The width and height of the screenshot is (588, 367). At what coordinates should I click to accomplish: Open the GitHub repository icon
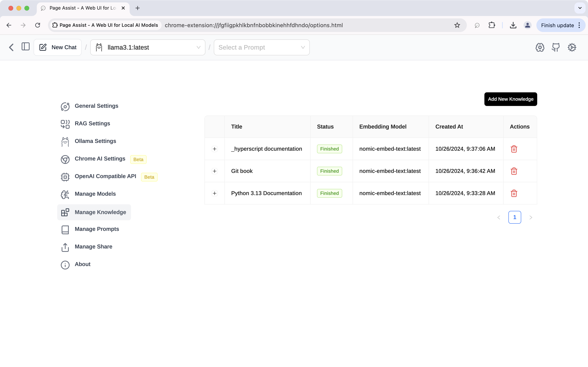pyautogui.click(x=555, y=47)
